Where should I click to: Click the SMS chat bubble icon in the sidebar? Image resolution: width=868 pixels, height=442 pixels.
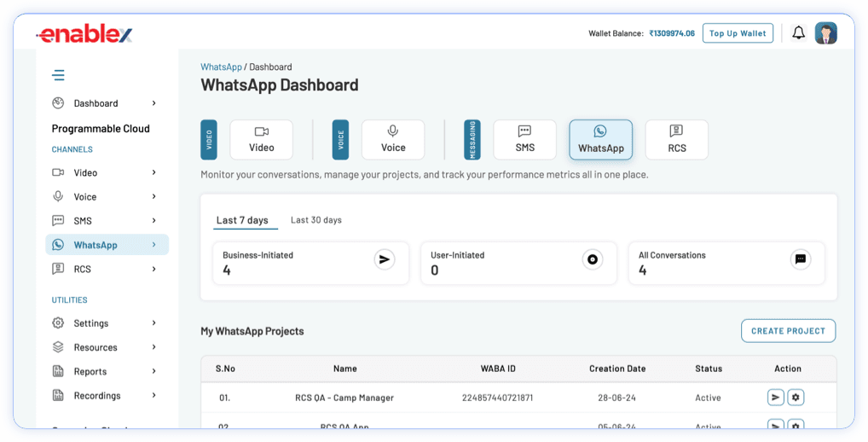tap(58, 220)
